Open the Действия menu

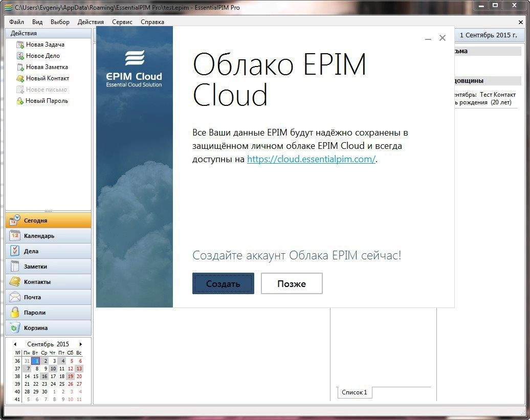[x=91, y=22]
